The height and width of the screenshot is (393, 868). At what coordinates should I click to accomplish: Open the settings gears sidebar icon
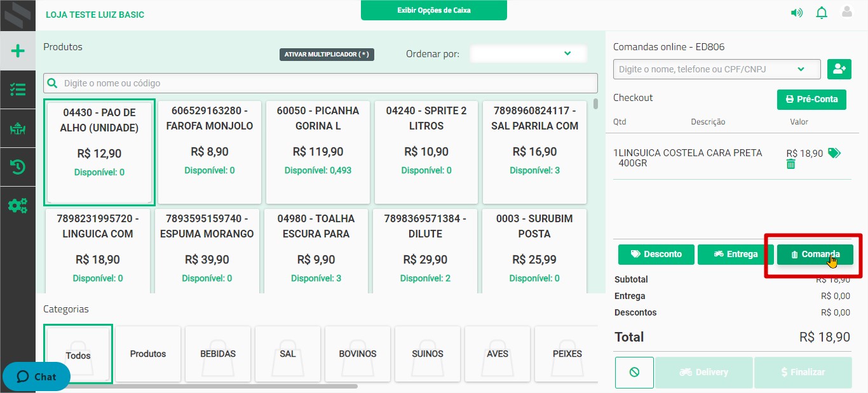click(17, 205)
